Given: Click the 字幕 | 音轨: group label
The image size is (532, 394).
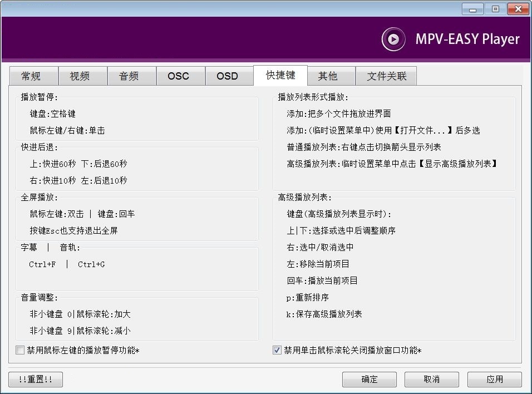Looking at the screenshot, I should point(50,248).
